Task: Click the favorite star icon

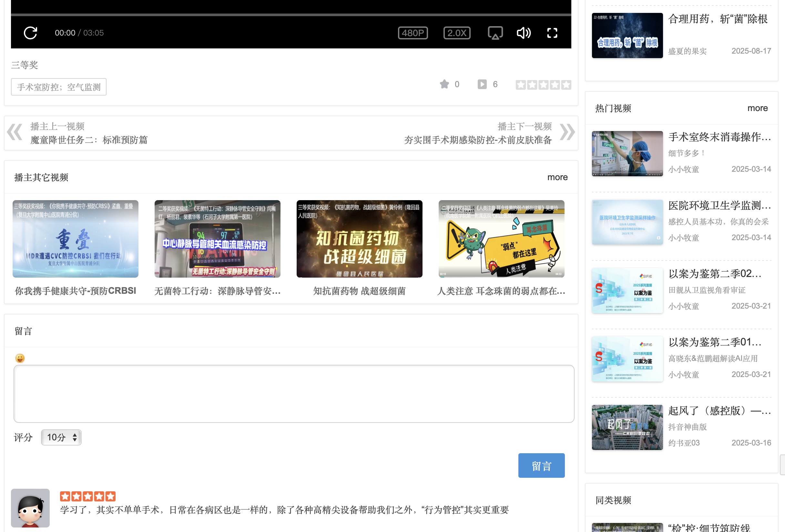Action: tap(444, 84)
